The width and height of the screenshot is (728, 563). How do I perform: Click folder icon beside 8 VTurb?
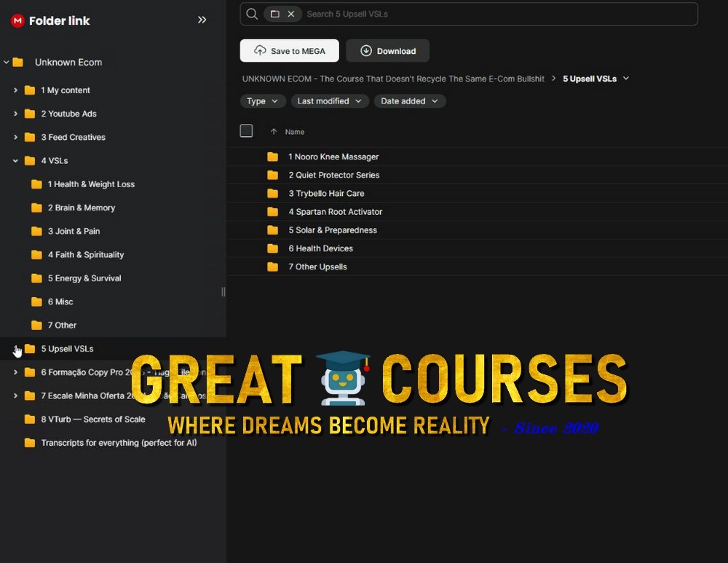click(x=30, y=419)
